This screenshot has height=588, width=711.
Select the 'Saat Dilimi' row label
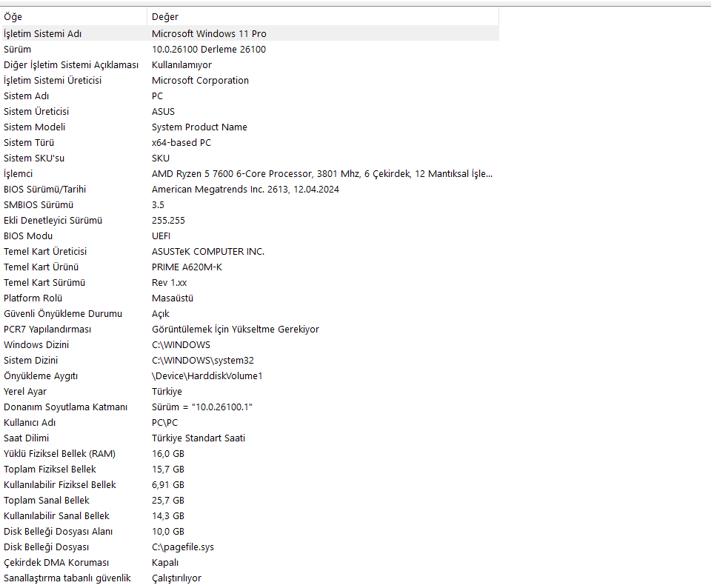click(27, 438)
